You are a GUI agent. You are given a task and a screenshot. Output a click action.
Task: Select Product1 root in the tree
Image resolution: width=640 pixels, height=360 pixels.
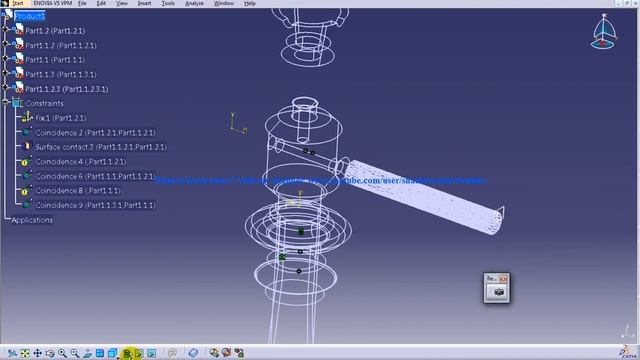(x=29, y=16)
